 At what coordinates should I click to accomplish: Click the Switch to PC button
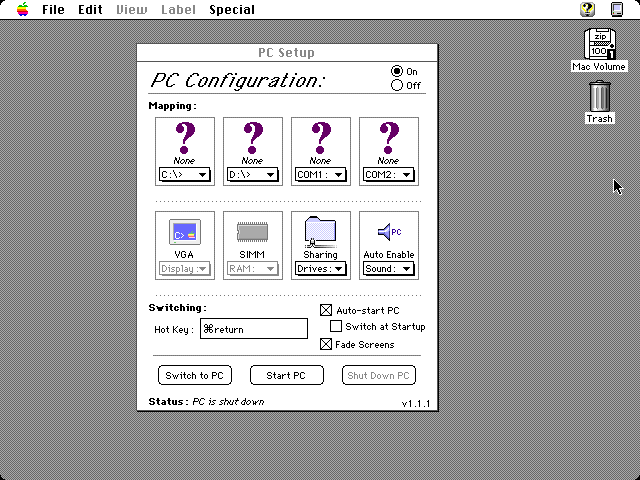(195, 375)
